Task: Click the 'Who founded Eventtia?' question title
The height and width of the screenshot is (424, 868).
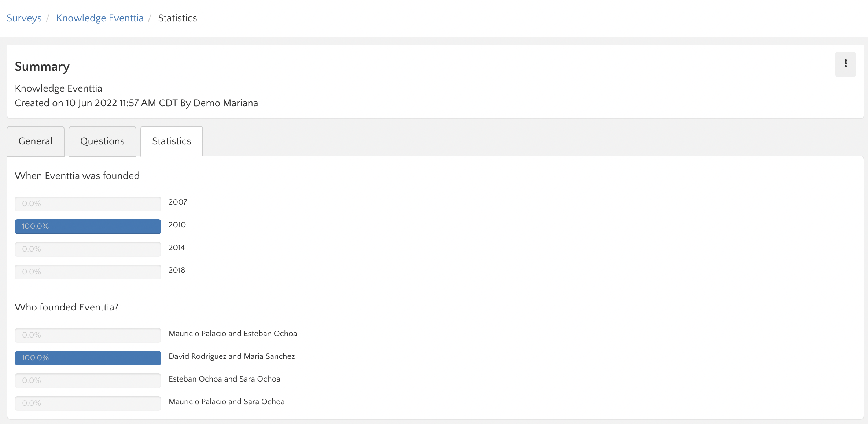Action: [66, 307]
